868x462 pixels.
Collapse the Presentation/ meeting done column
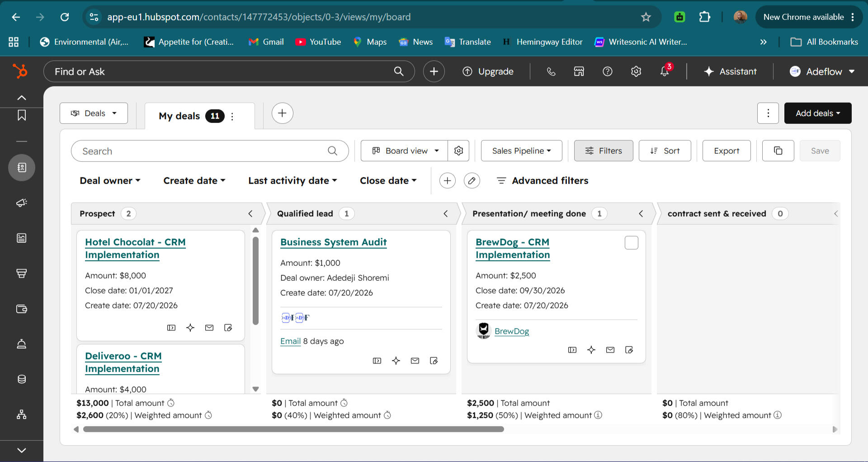click(x=641, y=213)
